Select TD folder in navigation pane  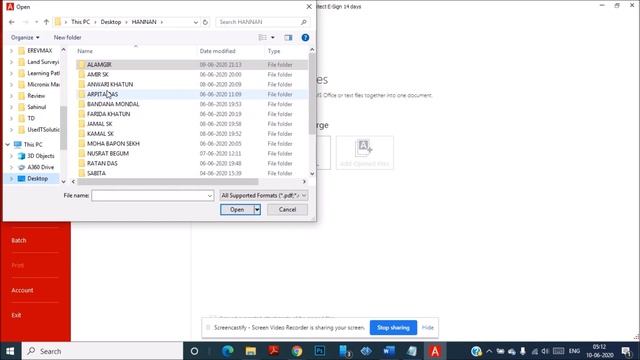tap(31, 118)
